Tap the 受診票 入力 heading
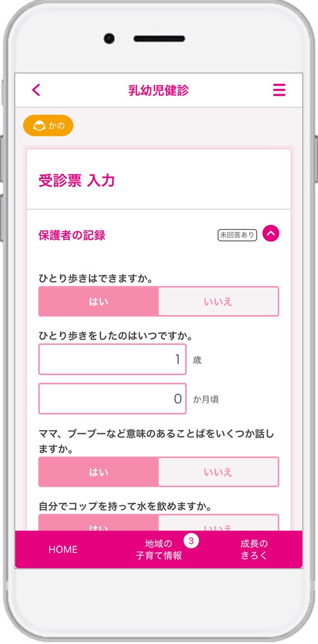 76,181
